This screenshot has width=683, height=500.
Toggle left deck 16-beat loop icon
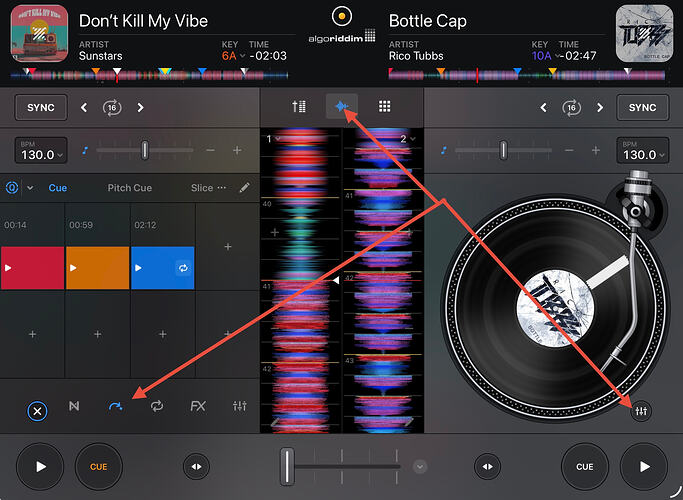(x=112, y=108)
